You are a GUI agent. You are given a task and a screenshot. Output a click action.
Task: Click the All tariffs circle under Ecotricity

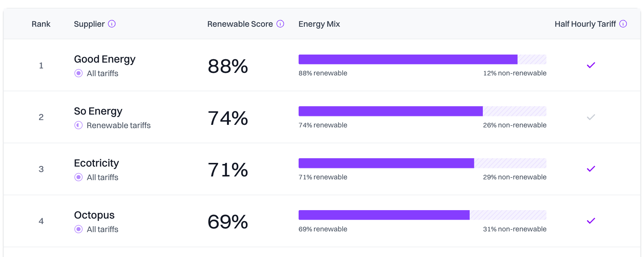tap(78, 177)
